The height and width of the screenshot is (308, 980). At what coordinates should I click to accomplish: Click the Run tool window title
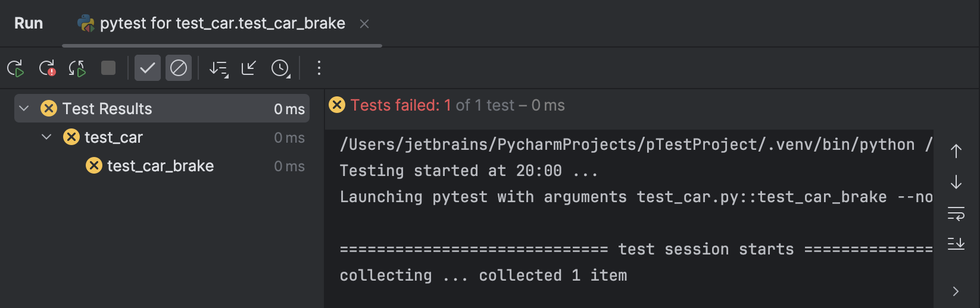(29, 23)
